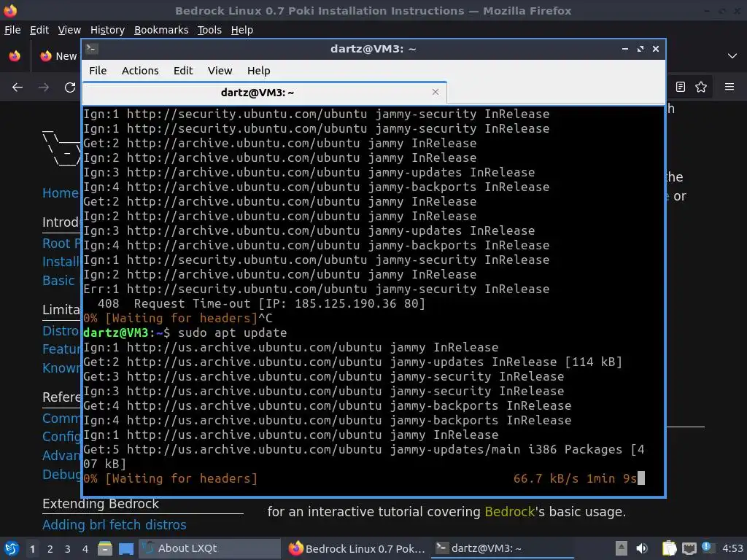Open Firefox Edit menu
Image resolution: width=747 pixels, height=560 pixels.
[39, 30]
